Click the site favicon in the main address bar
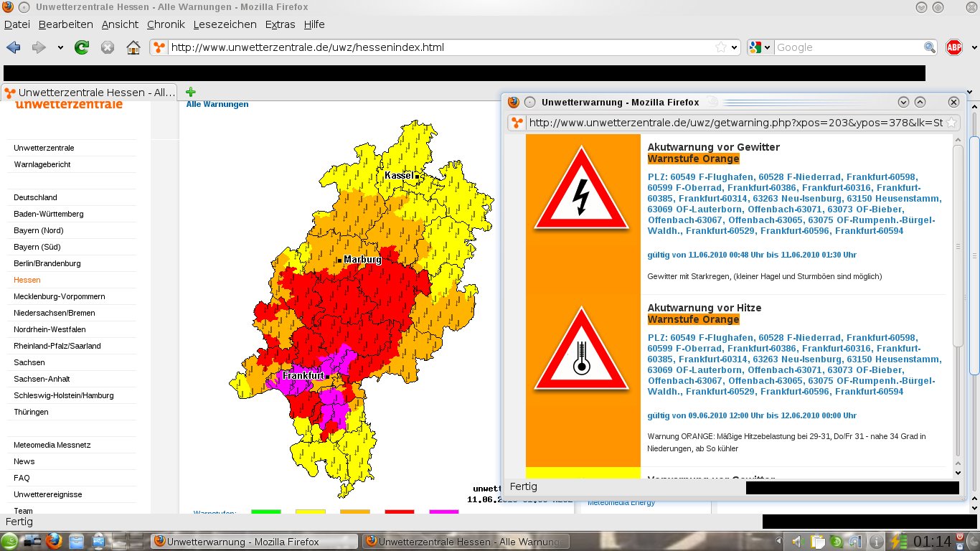The height and width of the screenshot is (551, 980). [x=159, y=47]
